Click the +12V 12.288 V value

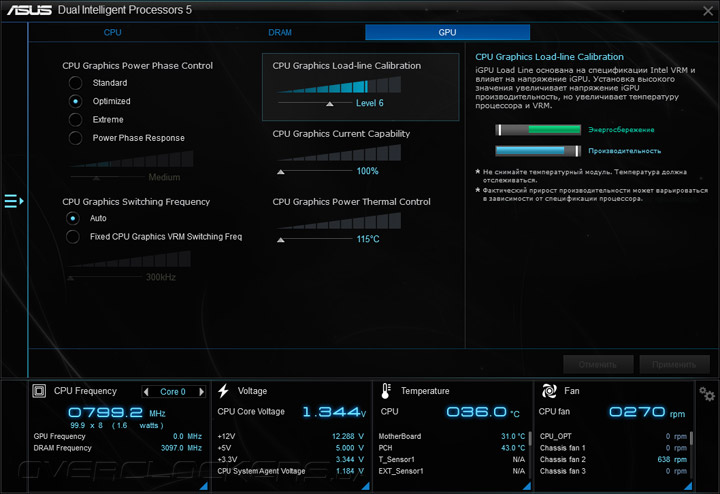[348, 436]
